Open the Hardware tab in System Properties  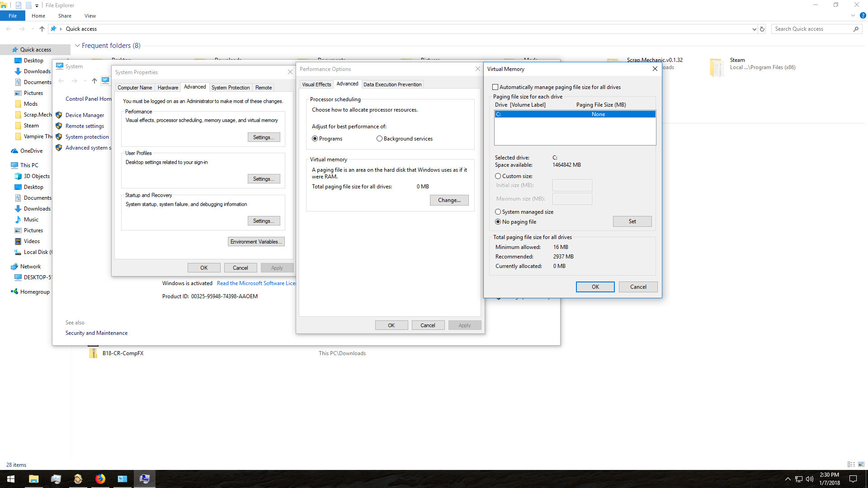pyautogui.click(x=168, y=88)
